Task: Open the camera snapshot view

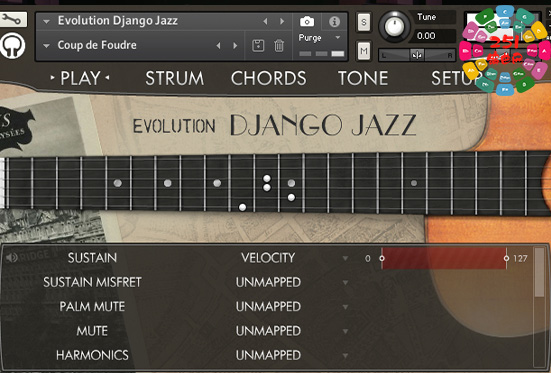Action: [307, 22]
